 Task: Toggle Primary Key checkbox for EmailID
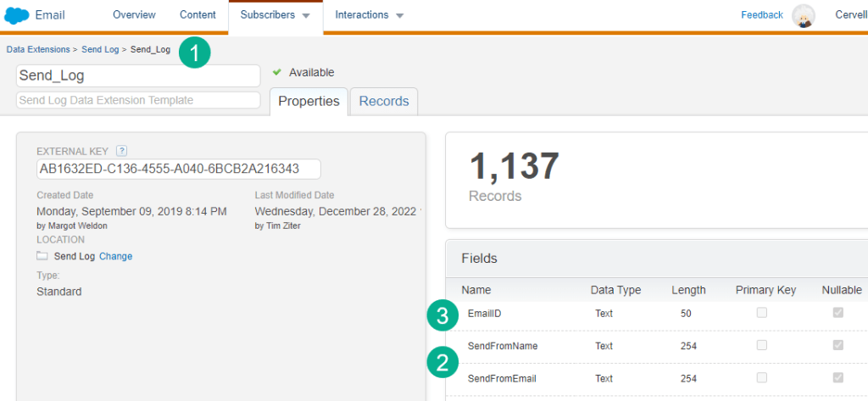762,313
